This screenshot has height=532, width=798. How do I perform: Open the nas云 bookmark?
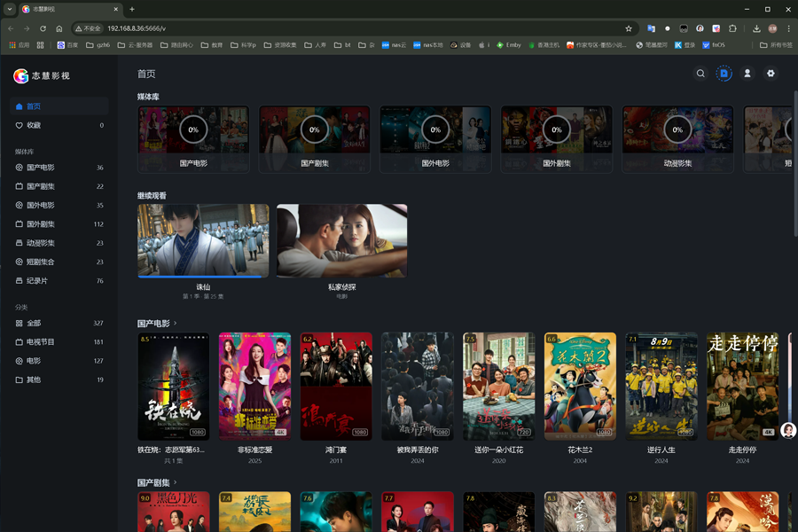pyautogui.click(x=394, y=45)
